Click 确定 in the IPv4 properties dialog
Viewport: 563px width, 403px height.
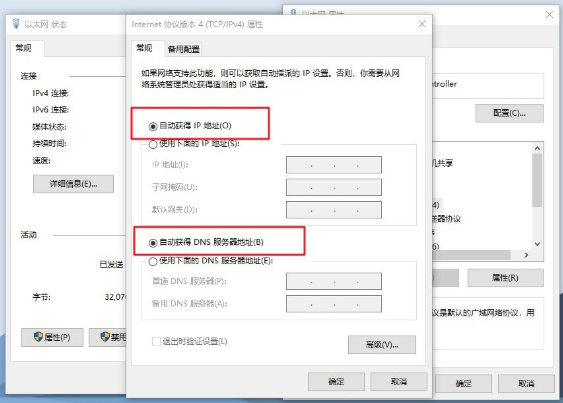tap(336, 381)
